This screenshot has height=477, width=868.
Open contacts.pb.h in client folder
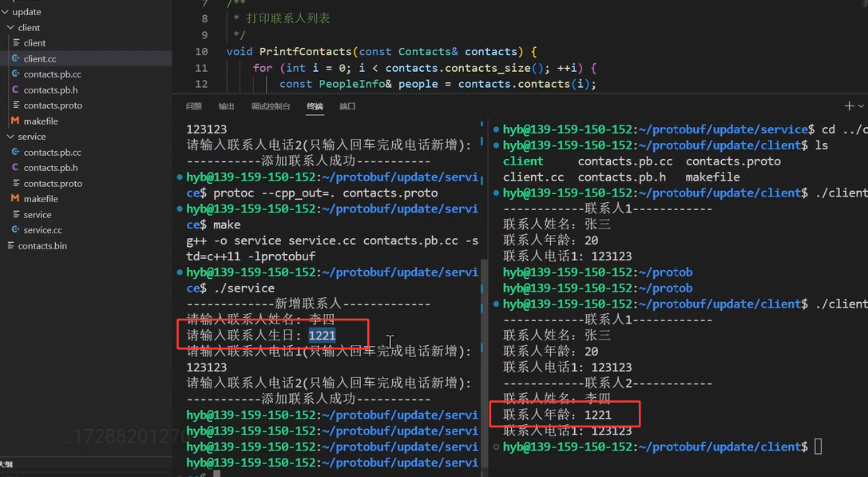[x=50, y=89]
